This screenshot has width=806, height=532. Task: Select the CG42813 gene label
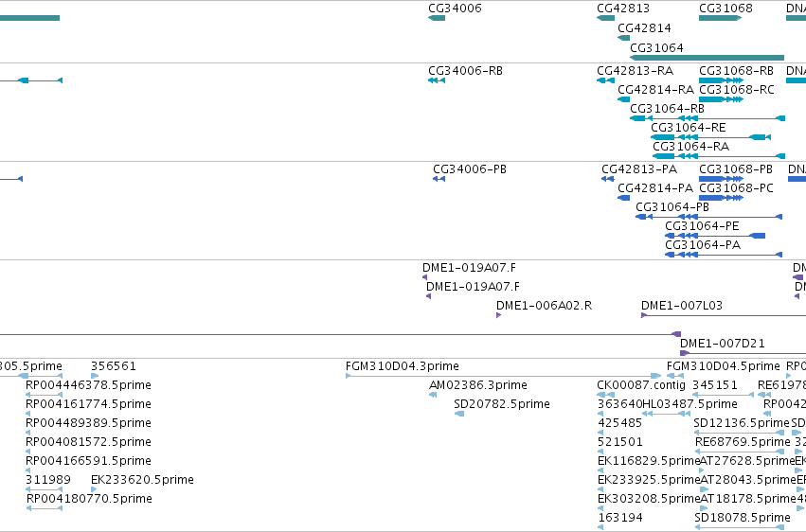coord(623,9)
